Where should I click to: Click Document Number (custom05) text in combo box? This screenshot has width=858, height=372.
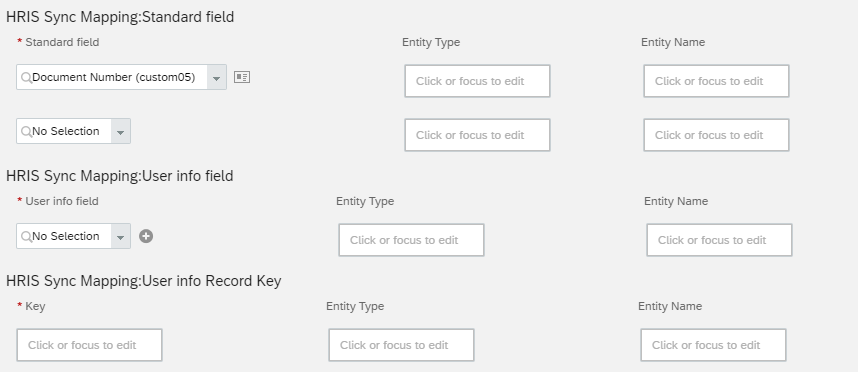pyautogui.click(x=114, y=77)
